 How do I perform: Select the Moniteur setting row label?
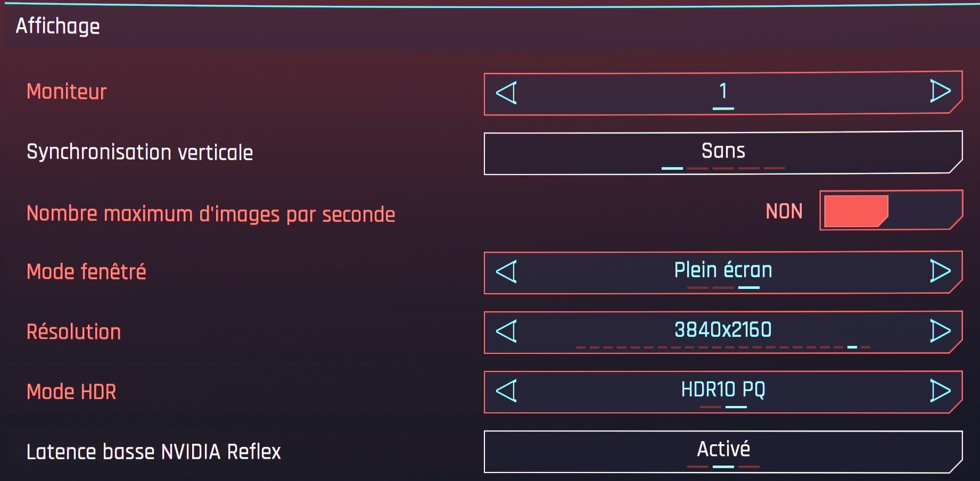(x=67, y=92)
